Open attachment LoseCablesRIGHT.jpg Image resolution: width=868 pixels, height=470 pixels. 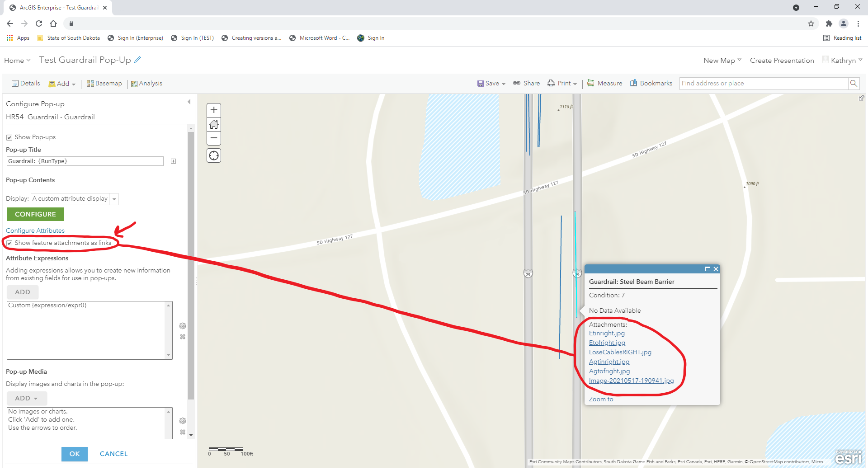point(620,352)
